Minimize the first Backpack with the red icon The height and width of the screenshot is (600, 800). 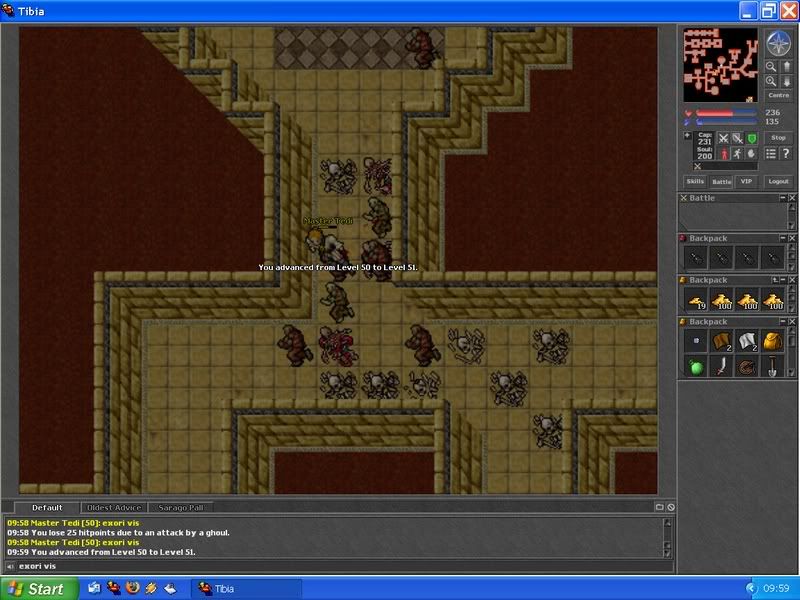pos(783,238)
